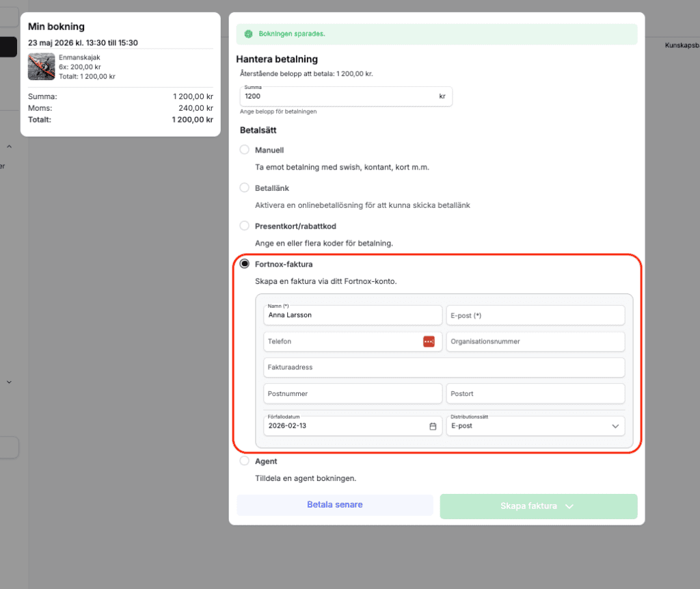Viewport: 700px width, 589px height.
Task: Focus the Summa amount field
Action: click(338, 97)
